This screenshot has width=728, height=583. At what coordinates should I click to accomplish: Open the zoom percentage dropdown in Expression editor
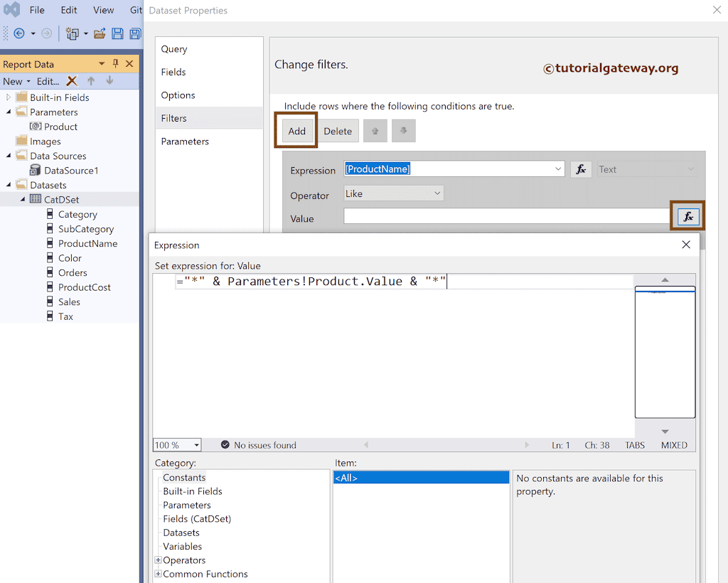198,444
